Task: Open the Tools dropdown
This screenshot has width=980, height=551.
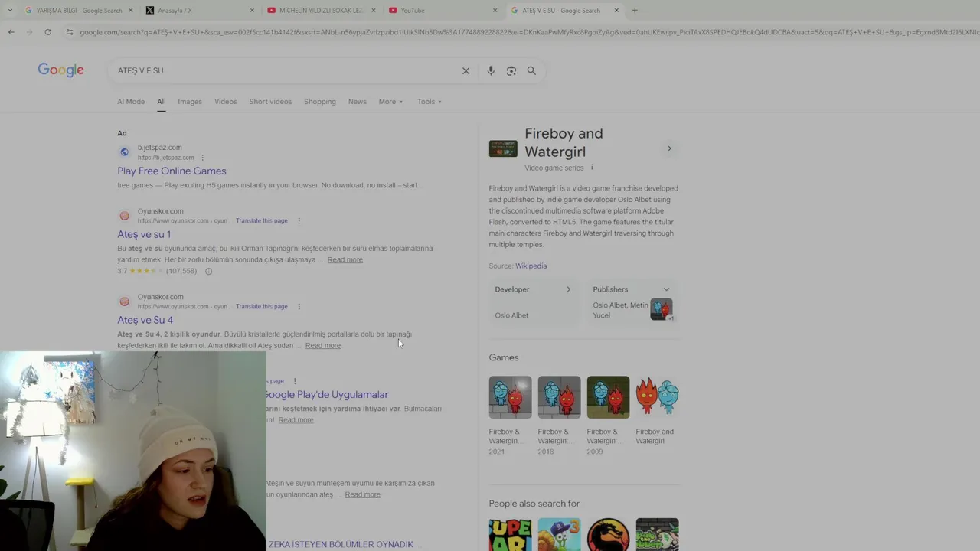Action: (430, 102)
